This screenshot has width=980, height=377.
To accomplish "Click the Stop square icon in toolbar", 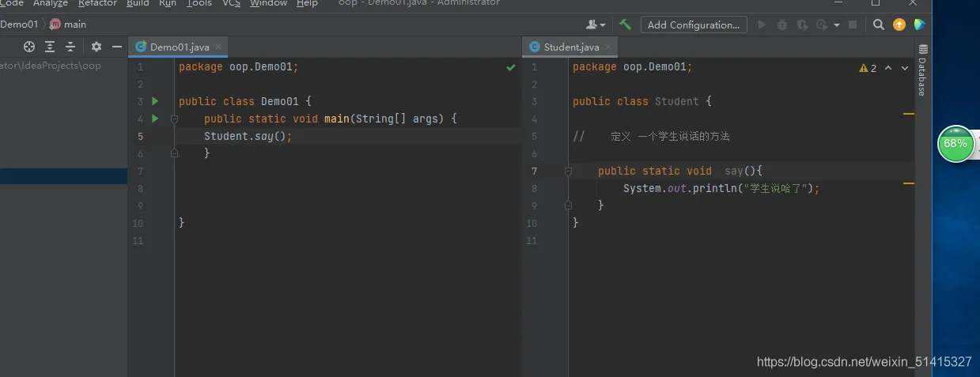I will [x=853, y=25].
